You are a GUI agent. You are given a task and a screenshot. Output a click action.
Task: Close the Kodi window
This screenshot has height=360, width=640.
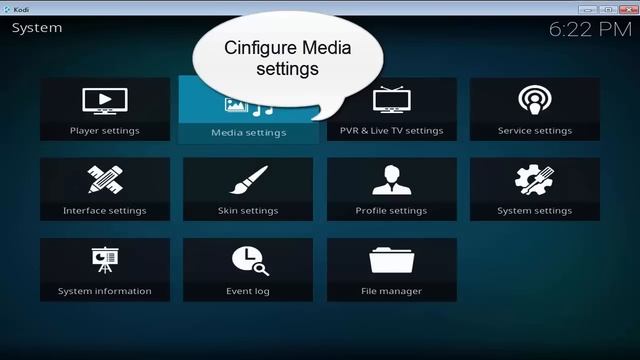pyautogui.click(x=629, y=9)
